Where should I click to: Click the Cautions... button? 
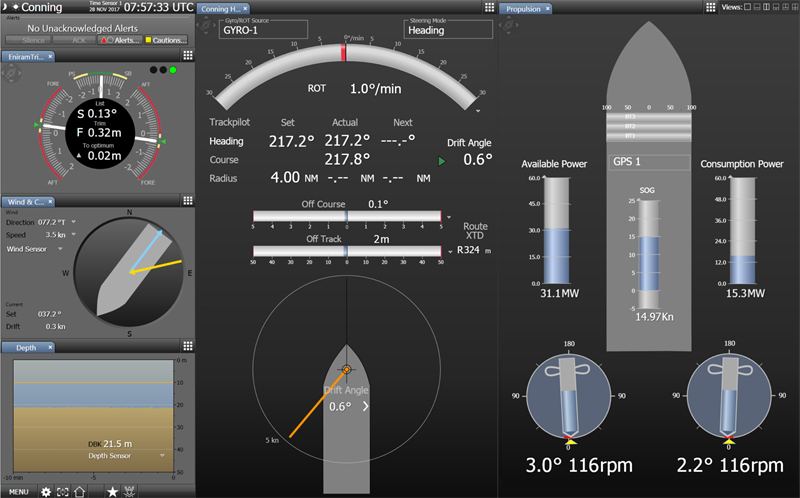click(165, 39)
